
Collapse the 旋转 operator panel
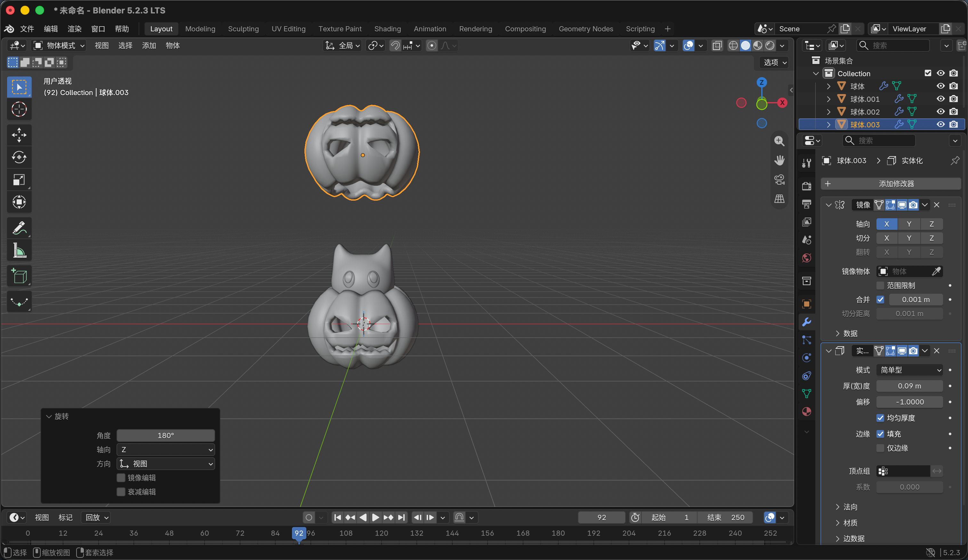[x=49, y=416]
